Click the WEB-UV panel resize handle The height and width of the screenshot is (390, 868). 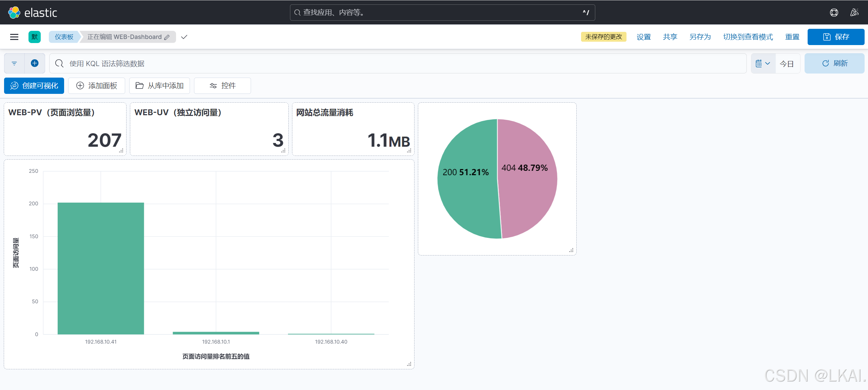[283, 151]
